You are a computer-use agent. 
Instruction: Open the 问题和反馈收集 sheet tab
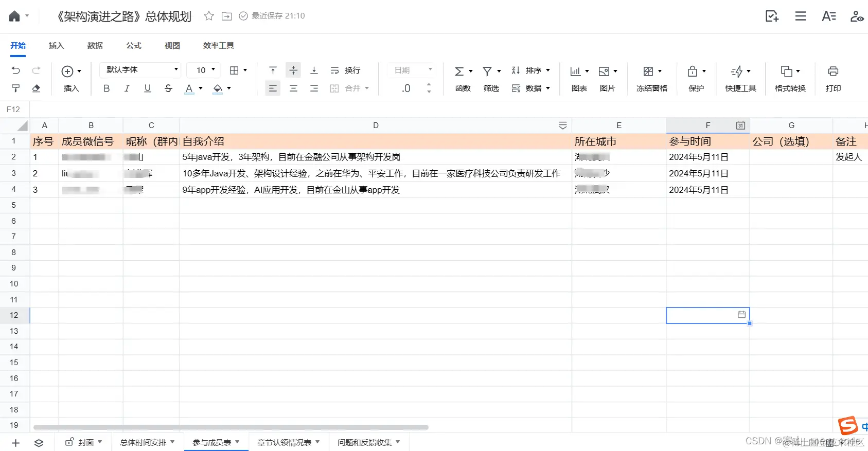point(368,443)
